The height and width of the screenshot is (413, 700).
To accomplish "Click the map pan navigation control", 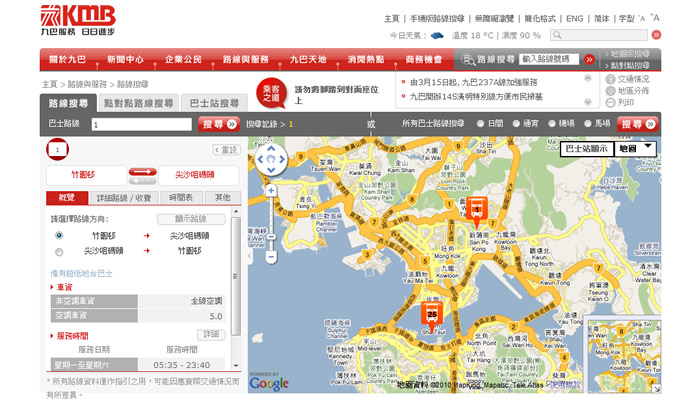I will point(271,158).
